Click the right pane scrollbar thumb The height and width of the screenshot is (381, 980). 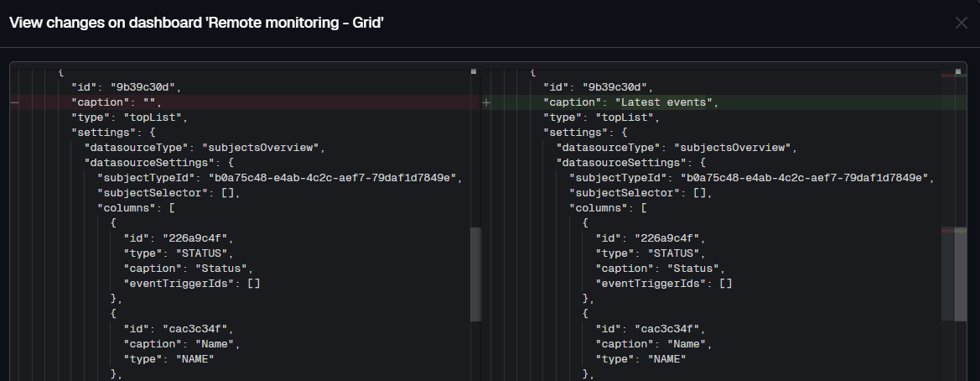tap(954, 274)
